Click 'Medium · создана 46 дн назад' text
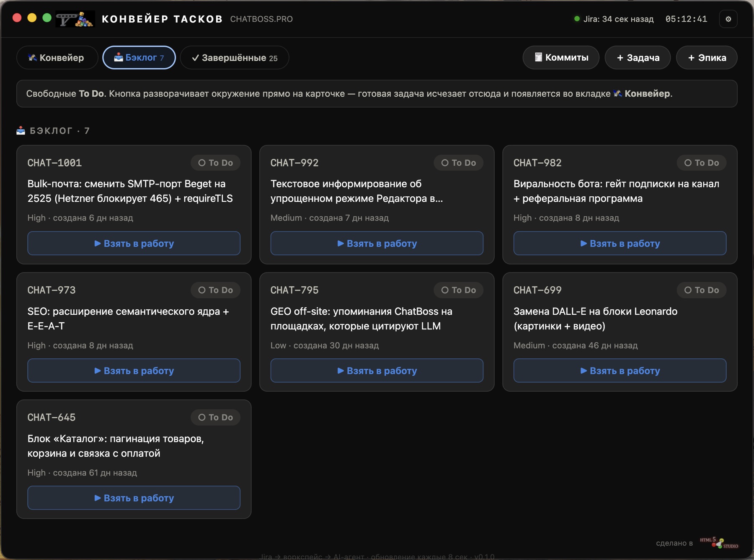Viewport: 754px width, 560px height. 576,345
